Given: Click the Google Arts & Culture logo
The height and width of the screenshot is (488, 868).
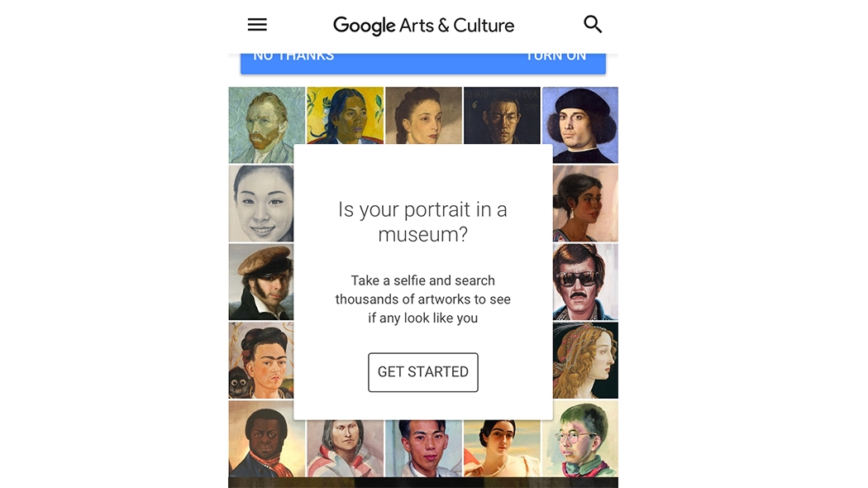Looking at the screenshot, I should click(x=423, y=25).
